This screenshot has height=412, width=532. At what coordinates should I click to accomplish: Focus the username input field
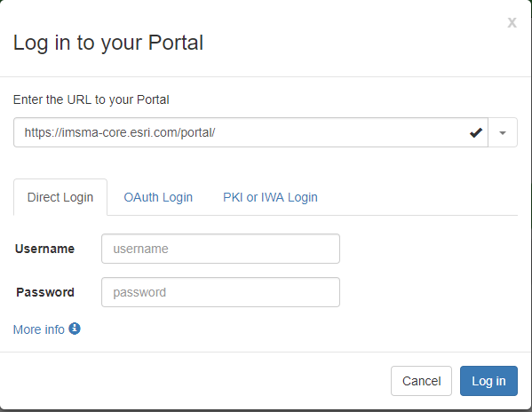coord(220,249)
